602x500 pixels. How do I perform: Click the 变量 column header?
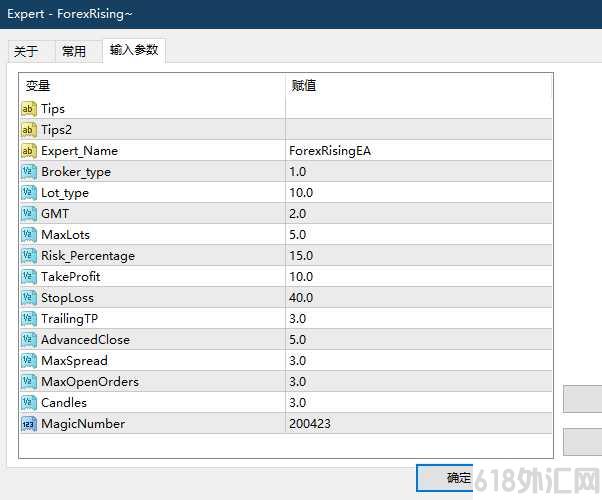point(152,85)
